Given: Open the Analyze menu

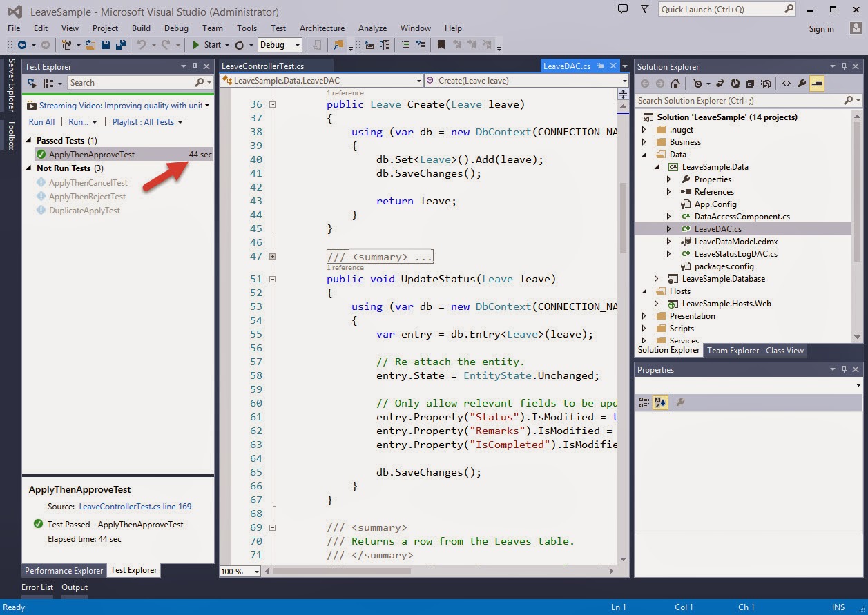Looking at the screenshot, I should pyautogui.click(x=372, y=28).
